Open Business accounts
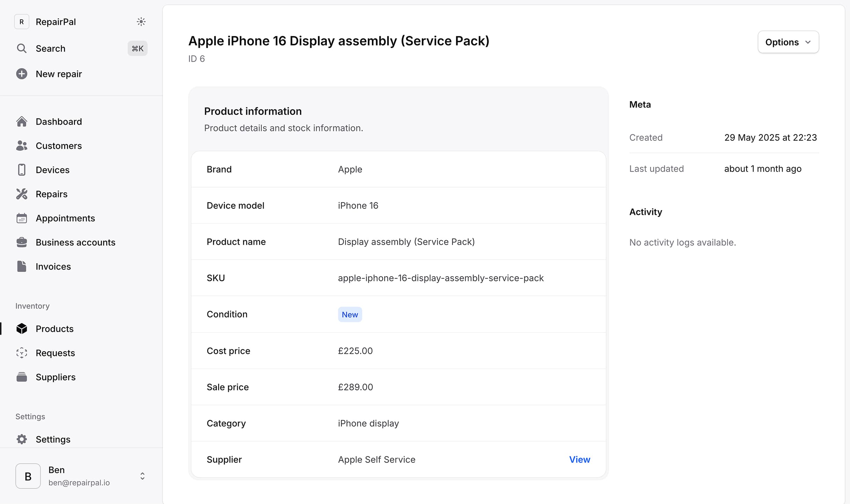 (x=75, y=242)
